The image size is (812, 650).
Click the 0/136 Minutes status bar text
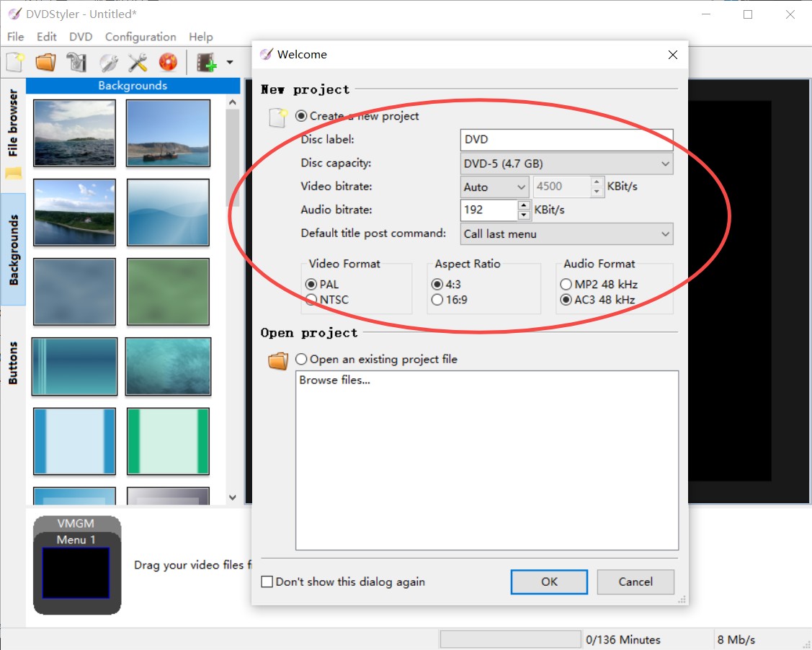[x=623, y=640]
